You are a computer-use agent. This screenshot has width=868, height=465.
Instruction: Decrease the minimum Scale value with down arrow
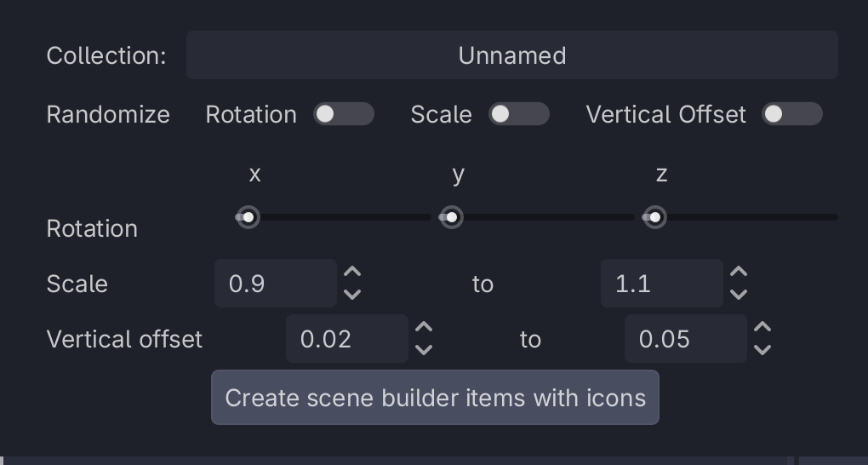(352, 295)
